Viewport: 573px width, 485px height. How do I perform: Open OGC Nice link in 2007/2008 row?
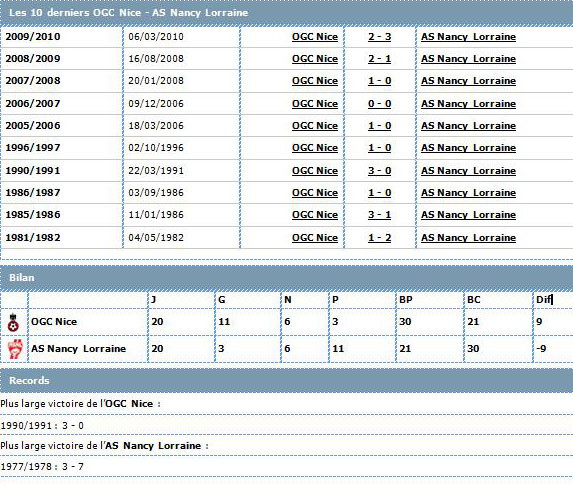click(315, 81)
